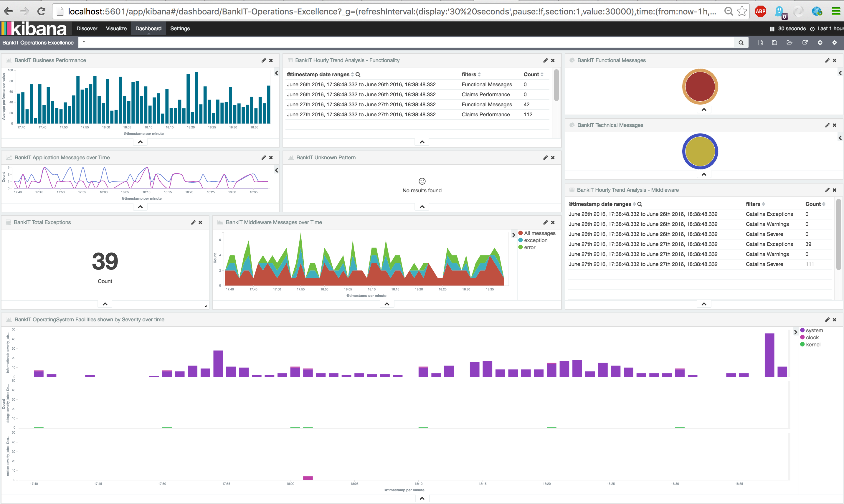Toggle the error legend series
This screenshot has height=504, width=844.
point(527,248)
